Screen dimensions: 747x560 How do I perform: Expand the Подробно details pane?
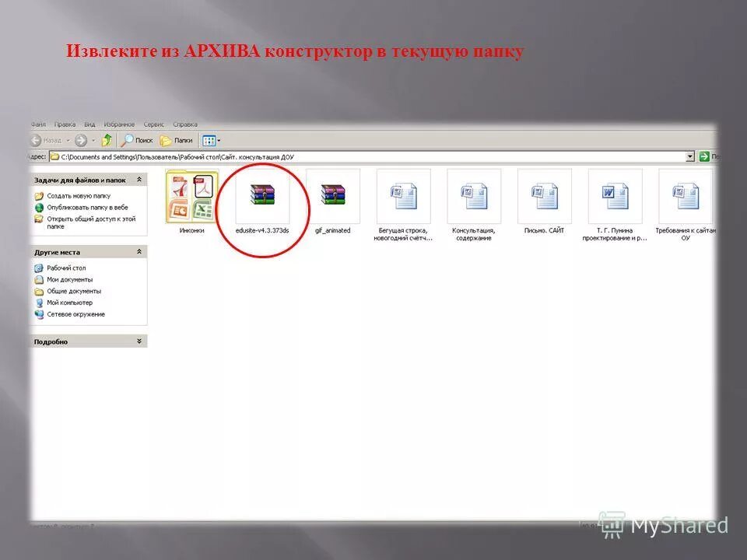(x=138, y=340)
